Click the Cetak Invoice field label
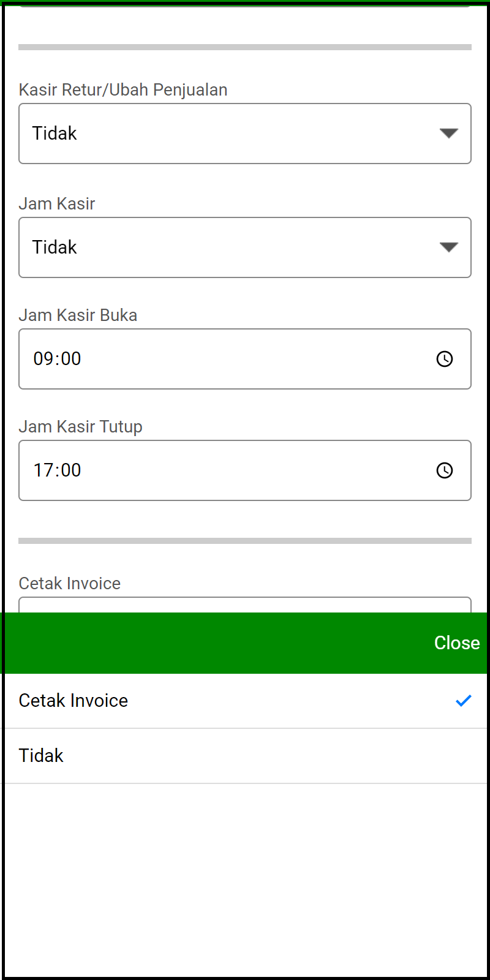 click(x=70, y=584)
